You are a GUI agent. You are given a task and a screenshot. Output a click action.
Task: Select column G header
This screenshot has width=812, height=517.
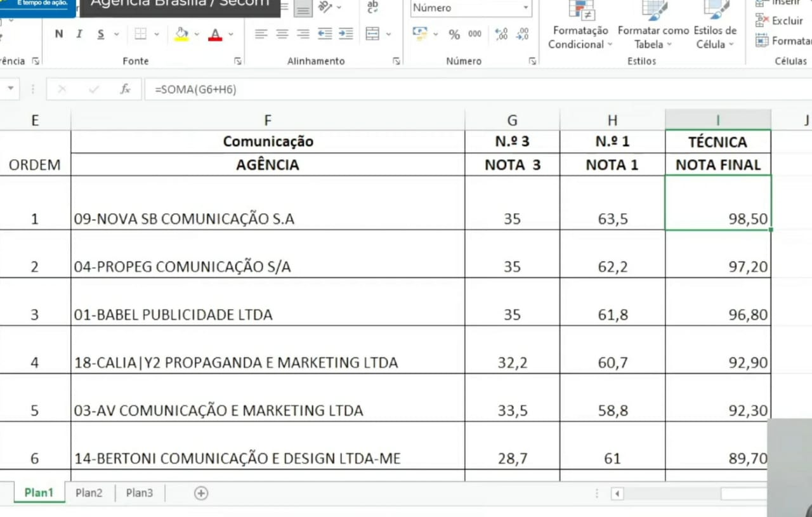coord(513,120)
